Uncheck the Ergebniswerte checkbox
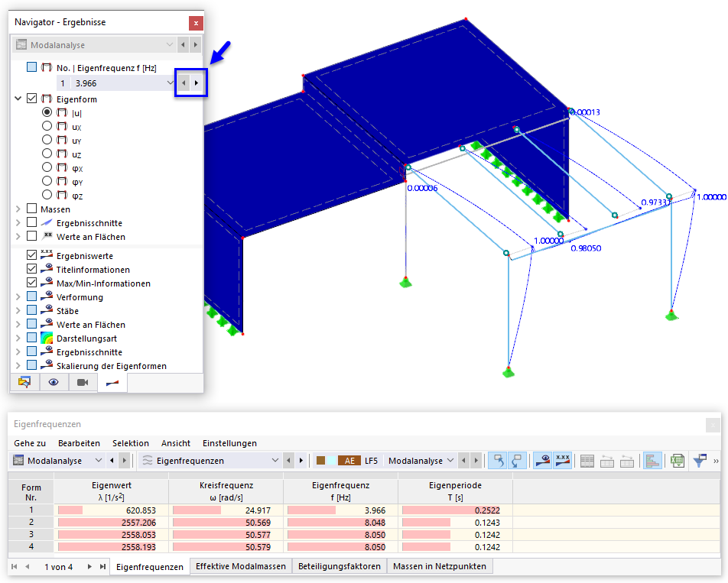Viewport: 728px width, 583px height. (x=31, y=254)
